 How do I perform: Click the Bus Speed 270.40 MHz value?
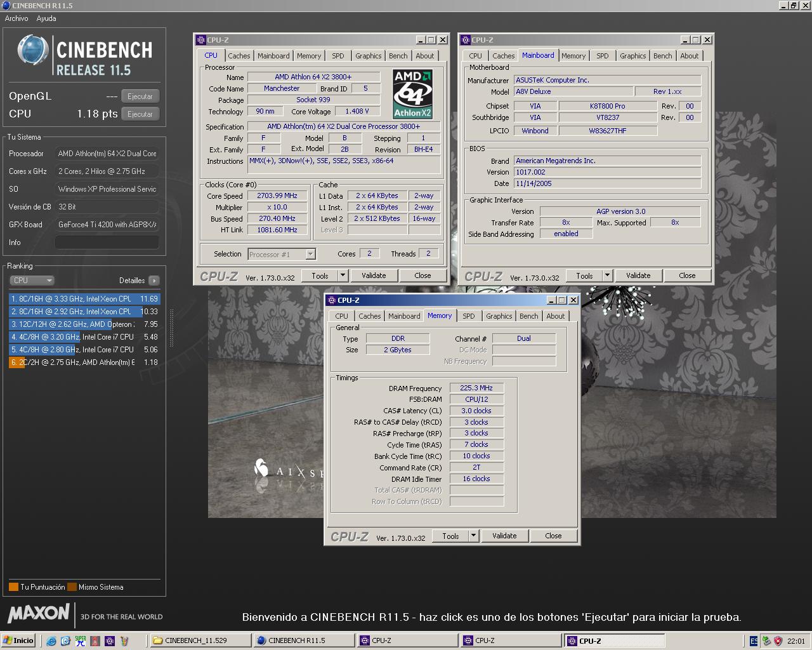pos(277,218)
